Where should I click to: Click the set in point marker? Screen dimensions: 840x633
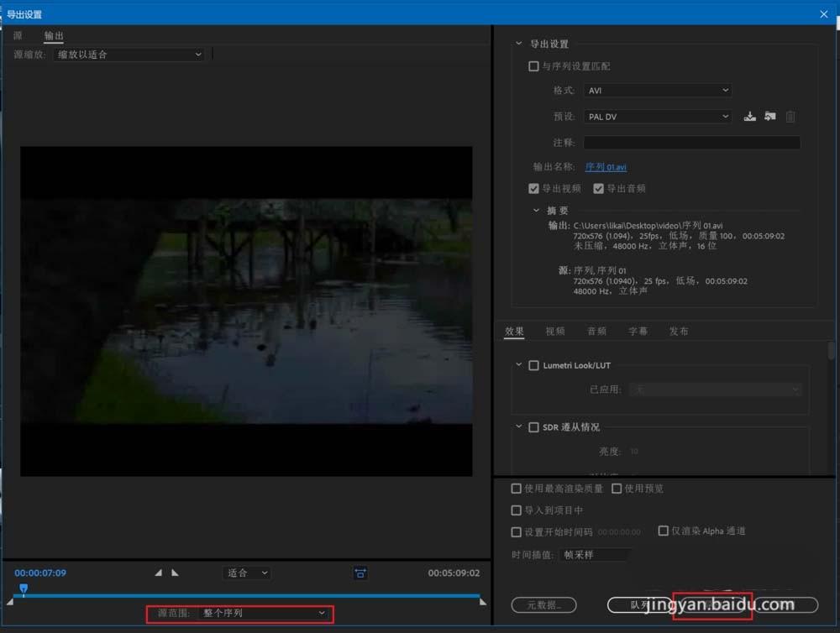tap(159, 573)
